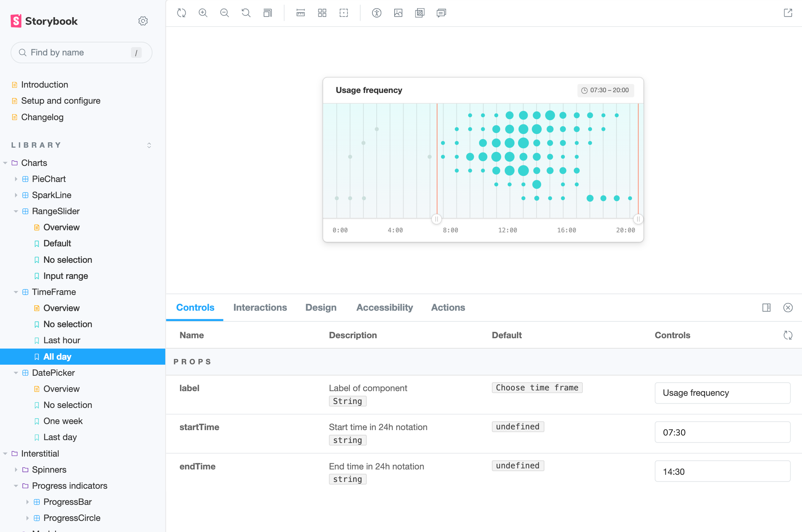The height and width of the screenshot is (532, 802).
Task: Expand the ProgressCircle component
Action: point(72,518)
